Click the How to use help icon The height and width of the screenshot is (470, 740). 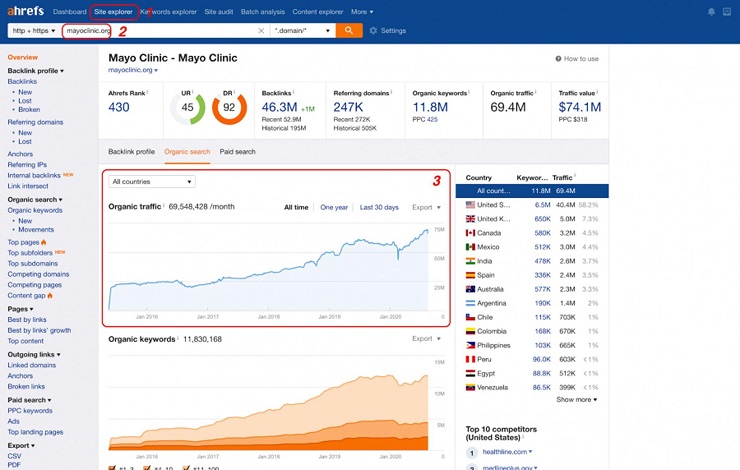click(558, 59)
